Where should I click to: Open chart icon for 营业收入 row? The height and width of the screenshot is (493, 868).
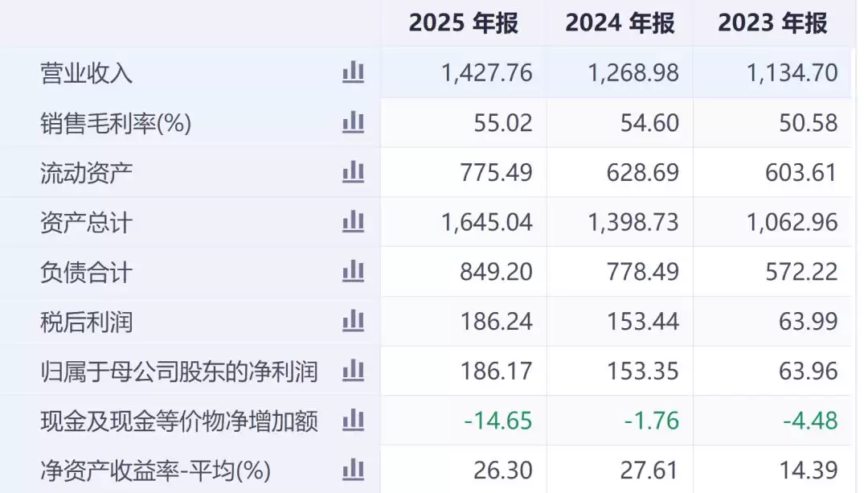pos(353,72)
